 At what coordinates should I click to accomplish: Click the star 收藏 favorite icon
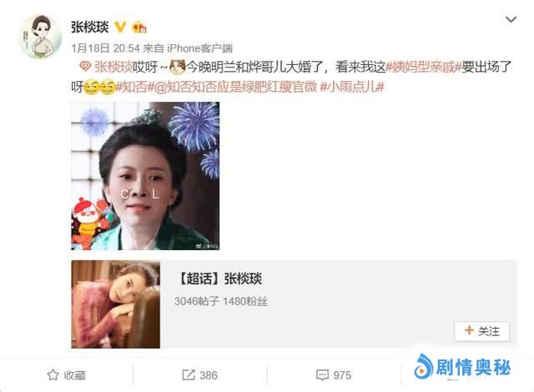pyautogui.click(x=53, y=375)
